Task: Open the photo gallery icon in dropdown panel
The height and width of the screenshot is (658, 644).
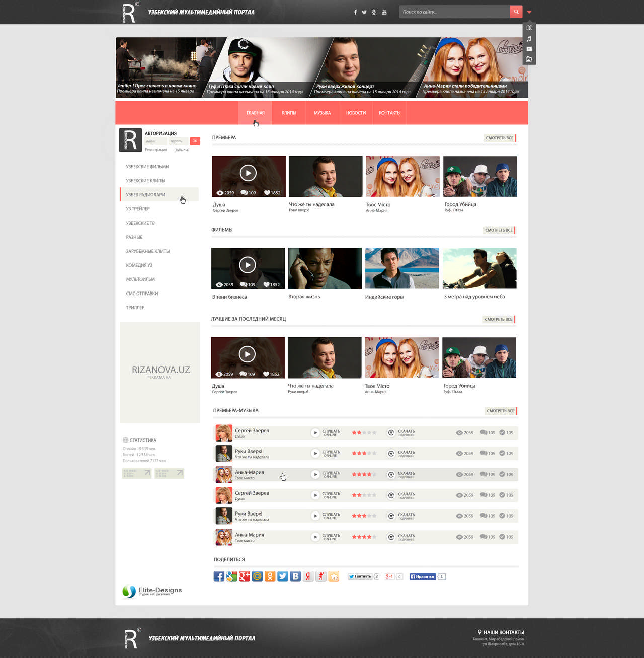Action: click(x=529, y=59)
